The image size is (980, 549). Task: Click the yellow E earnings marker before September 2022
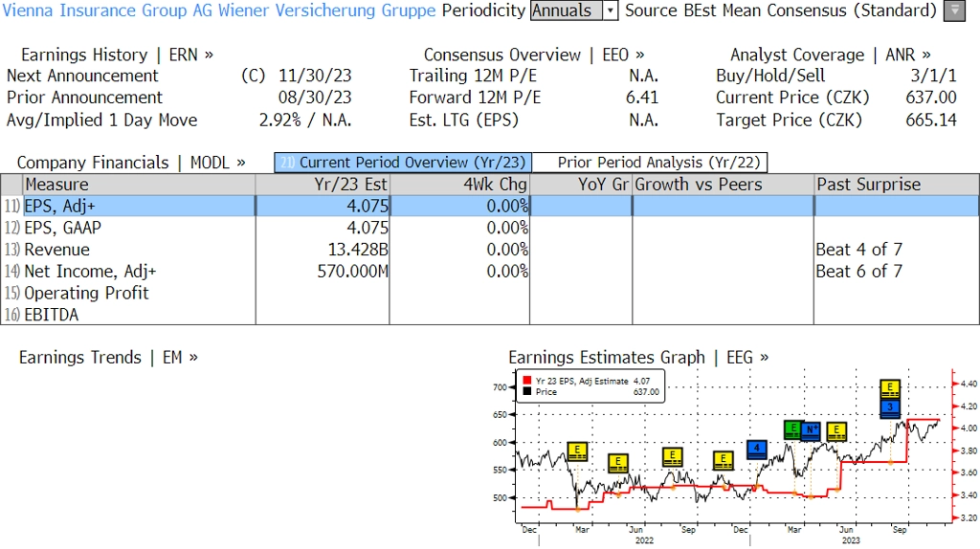(x=673, y=457)
